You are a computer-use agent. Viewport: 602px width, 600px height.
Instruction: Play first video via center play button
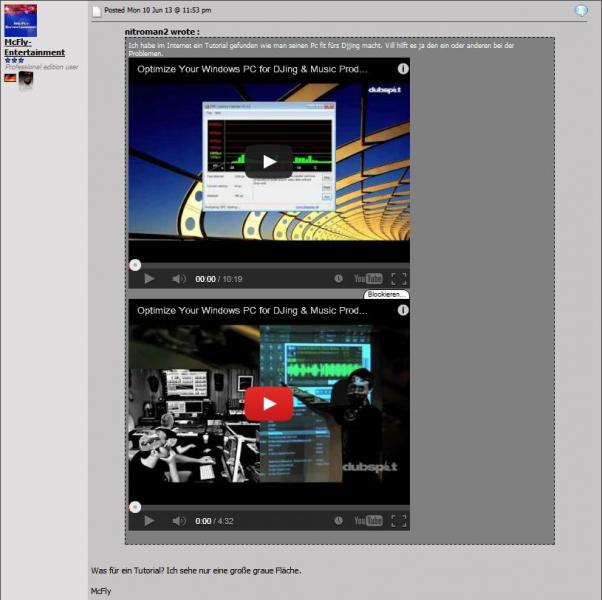(x=269, y=162)
